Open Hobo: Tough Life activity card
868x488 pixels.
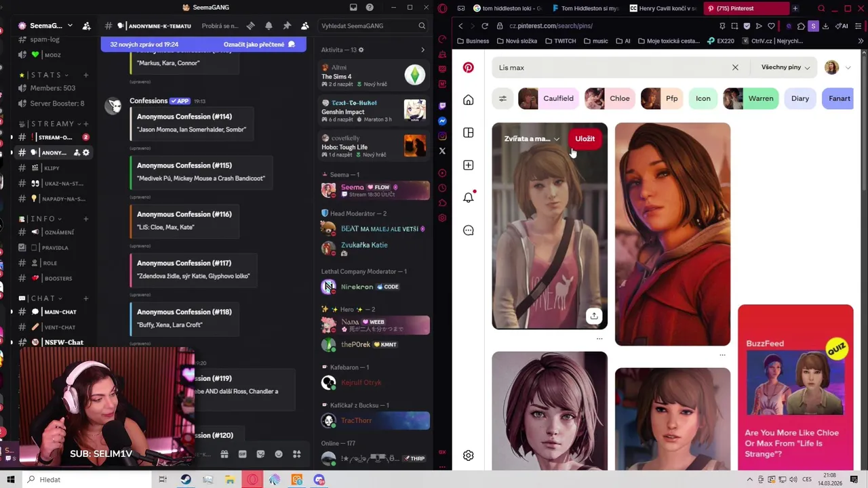click(374, 146)
